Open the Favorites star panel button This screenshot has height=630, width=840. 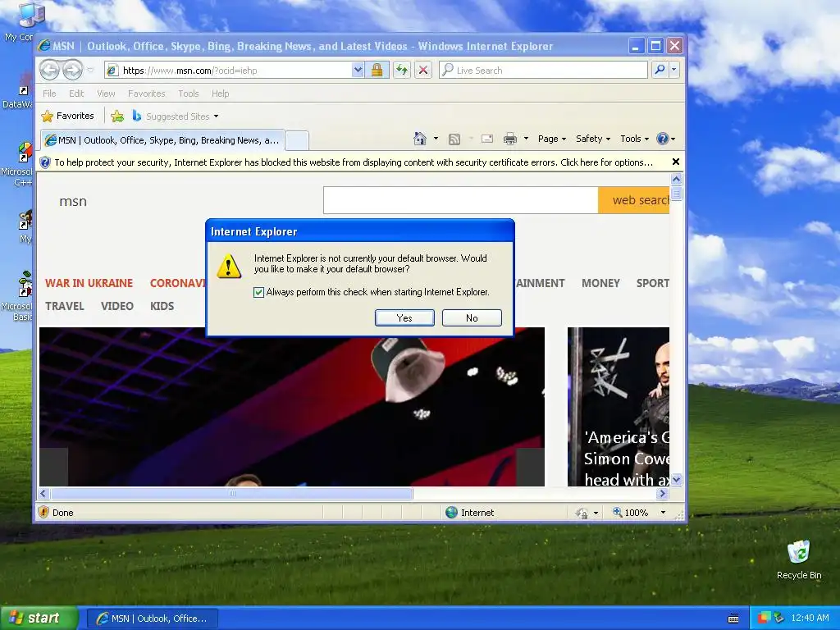(67, 116)
